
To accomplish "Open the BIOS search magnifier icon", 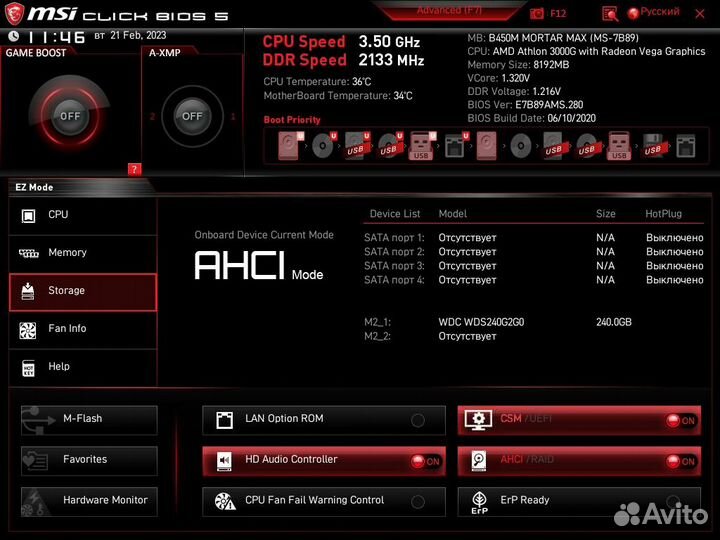I will [610, 14].
